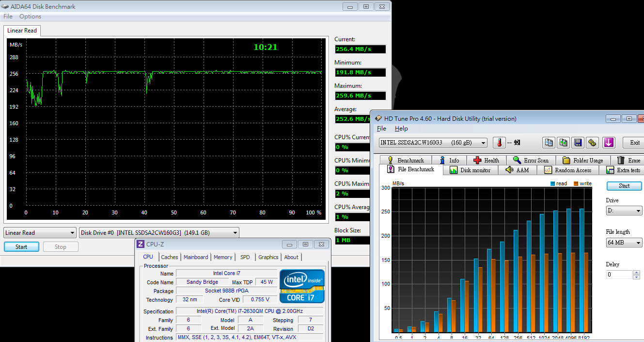Image resolution: width=644 pixels, height=342 pixels.
Task: Expand the File length 64 MB dropdown
Action: tap(638, 243)
